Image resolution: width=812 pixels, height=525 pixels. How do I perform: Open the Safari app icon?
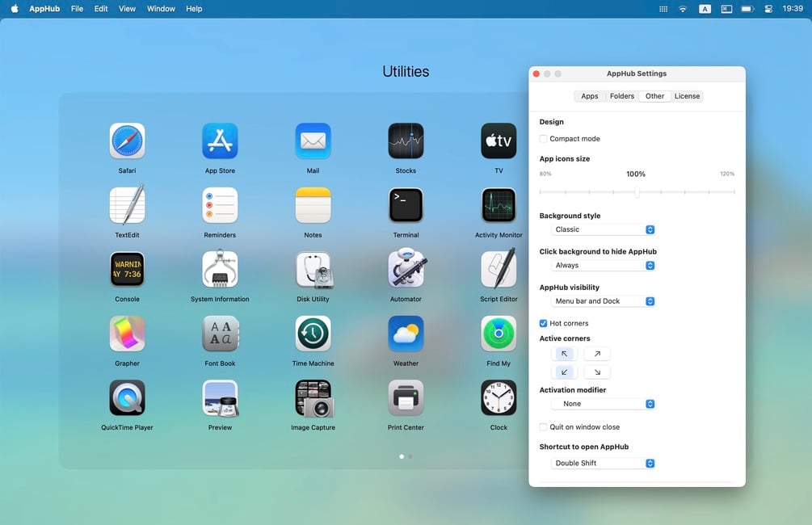point(127,141)
